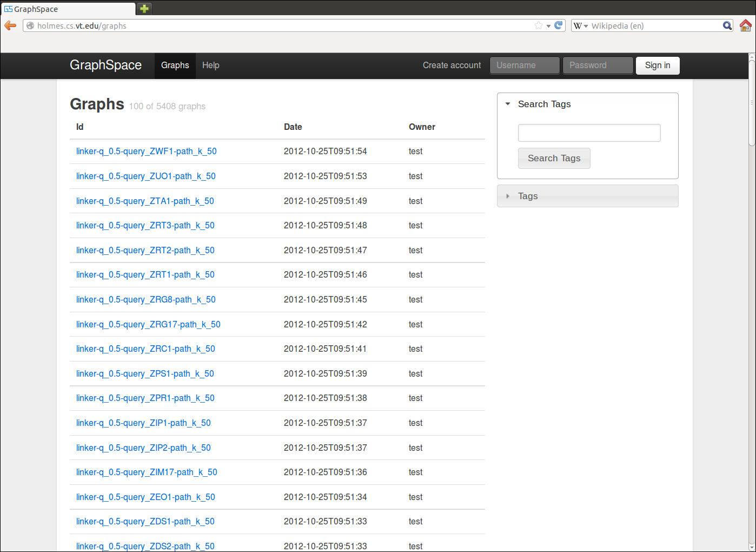756x552 pixels.
Task: Bookmark page with star icon
Action: pyautogui.click(x=539, y=25)
